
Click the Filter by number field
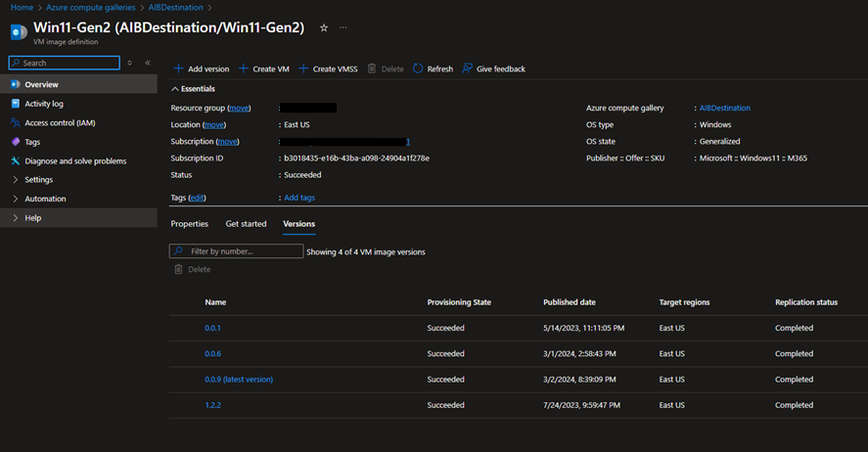point(237,251)
